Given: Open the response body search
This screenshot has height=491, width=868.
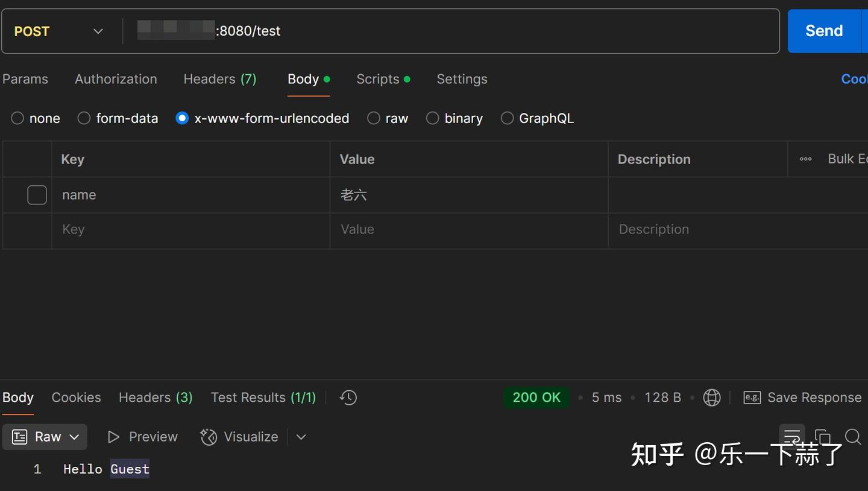Looking at the screenshot, I should coord(854,436).
